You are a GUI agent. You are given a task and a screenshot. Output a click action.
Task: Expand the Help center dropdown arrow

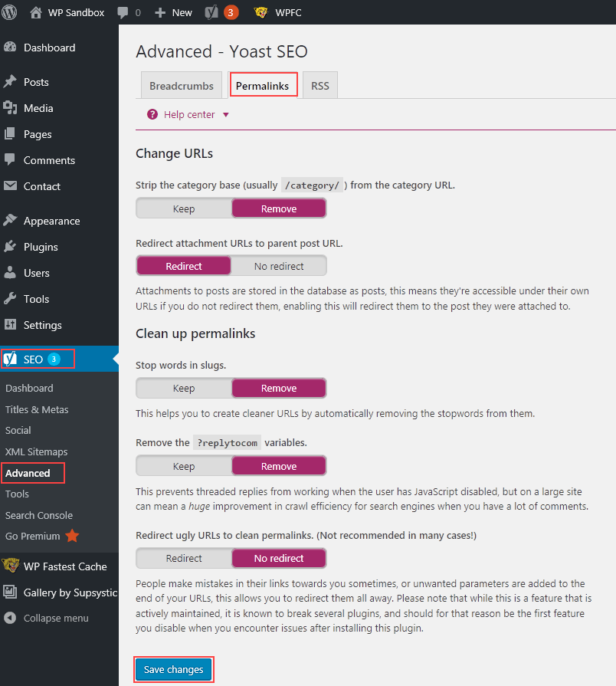(x=226, y=115)
